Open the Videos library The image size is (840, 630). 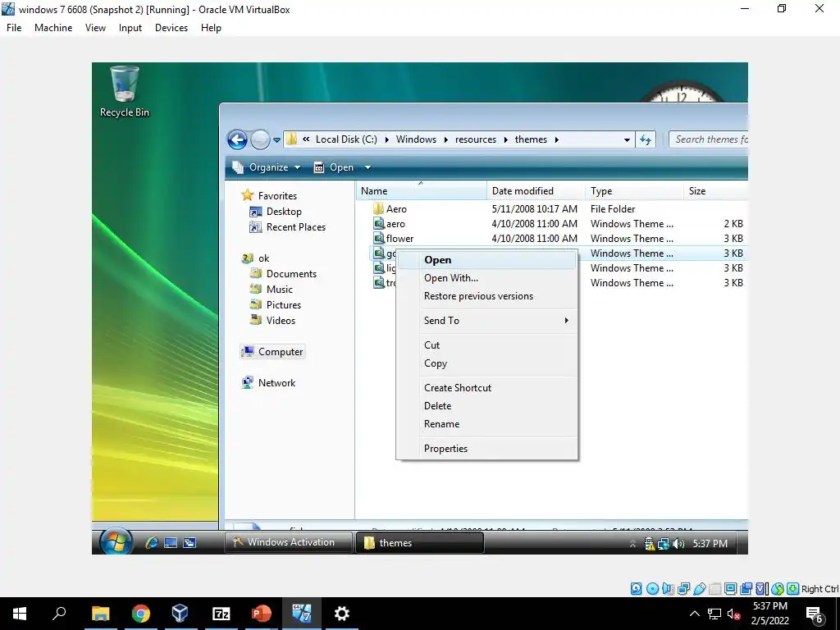(x=272, y=321)
